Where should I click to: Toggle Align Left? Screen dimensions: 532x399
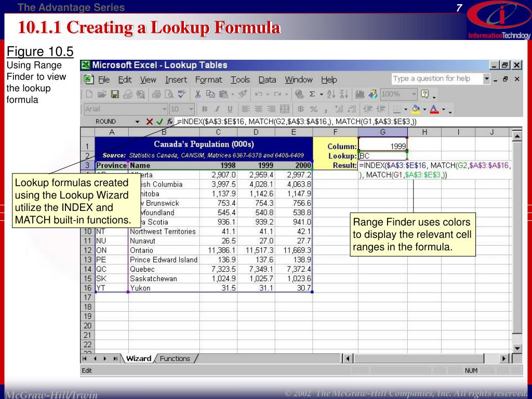[246, 109]
